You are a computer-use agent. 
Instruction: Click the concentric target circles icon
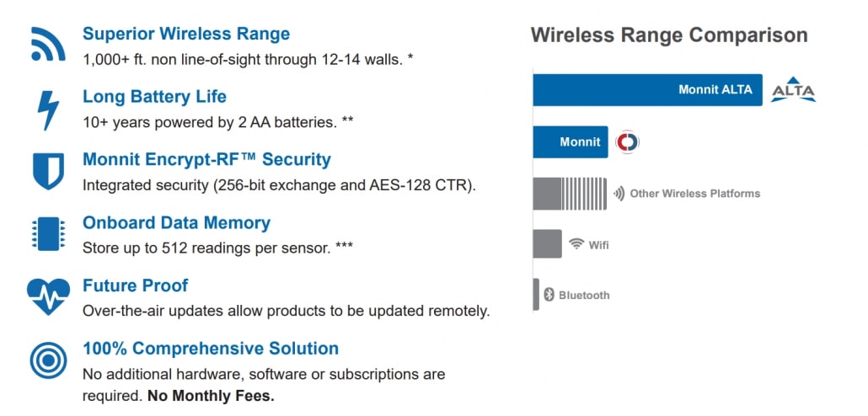click(x=48, y=360)
